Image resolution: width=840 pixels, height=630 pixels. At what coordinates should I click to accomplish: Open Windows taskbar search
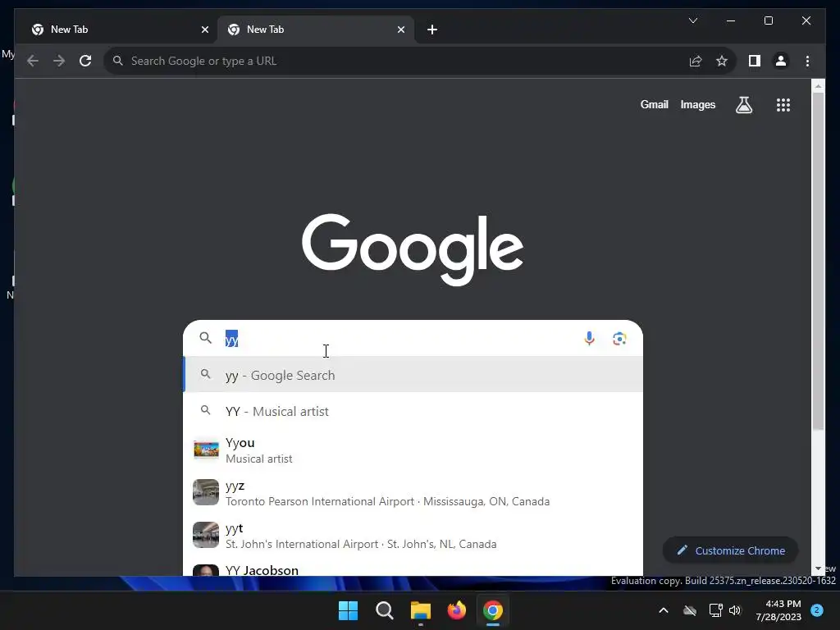coord(384,610)
